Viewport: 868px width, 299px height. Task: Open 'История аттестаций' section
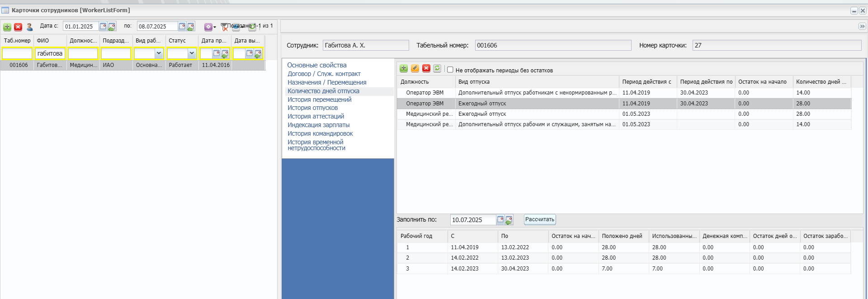tap(316, 116)
